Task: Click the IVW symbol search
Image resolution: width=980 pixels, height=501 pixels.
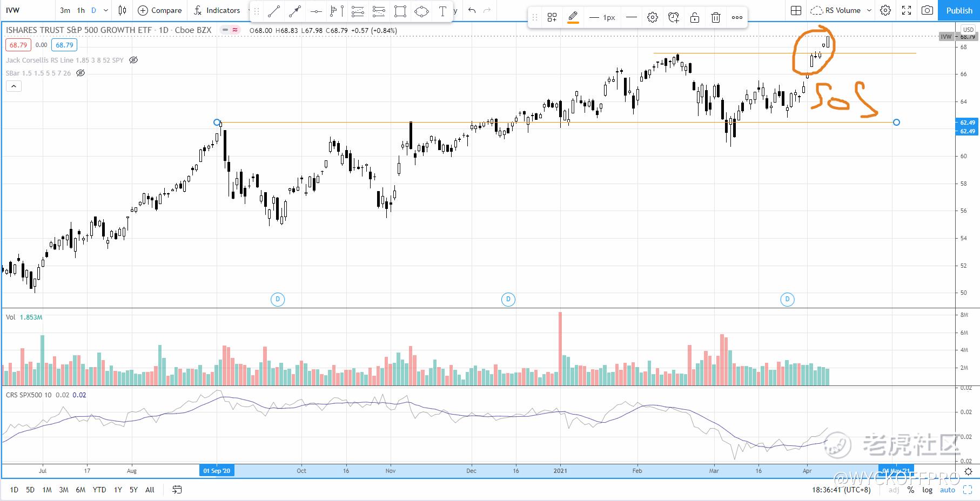Action: pos(12,10)
